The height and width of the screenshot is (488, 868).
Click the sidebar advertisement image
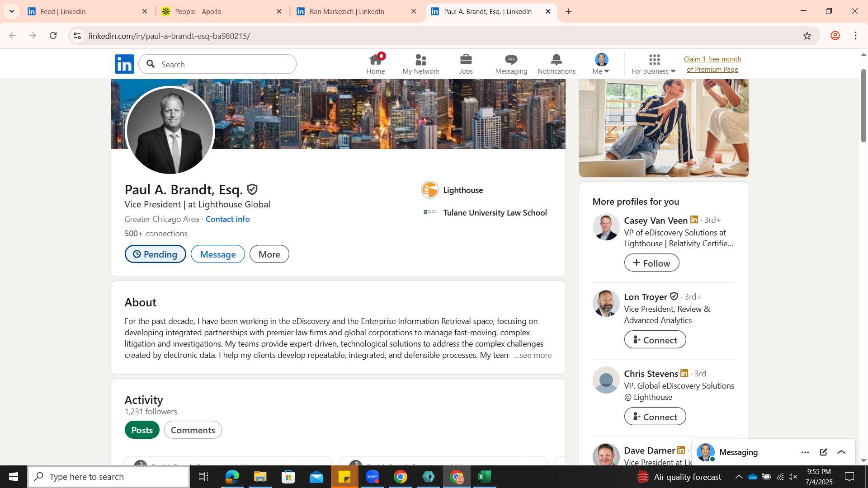pyautogui.click(x=664, y=128)
